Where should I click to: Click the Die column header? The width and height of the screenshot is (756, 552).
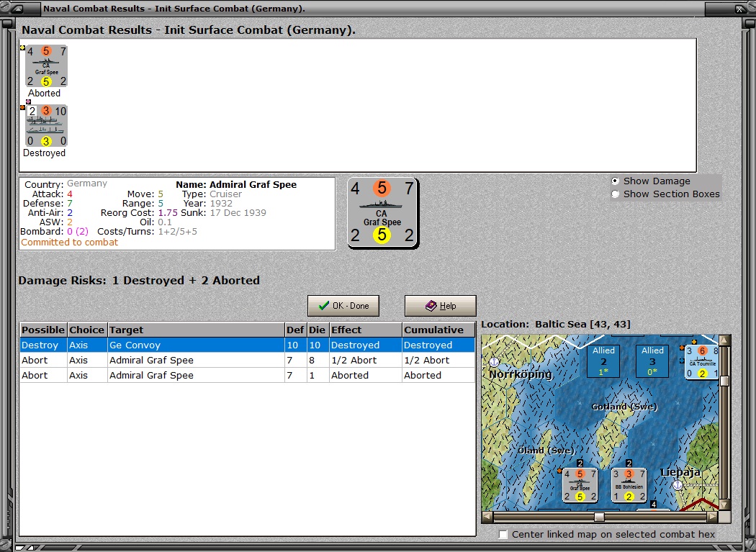click(x=318, y=330)
